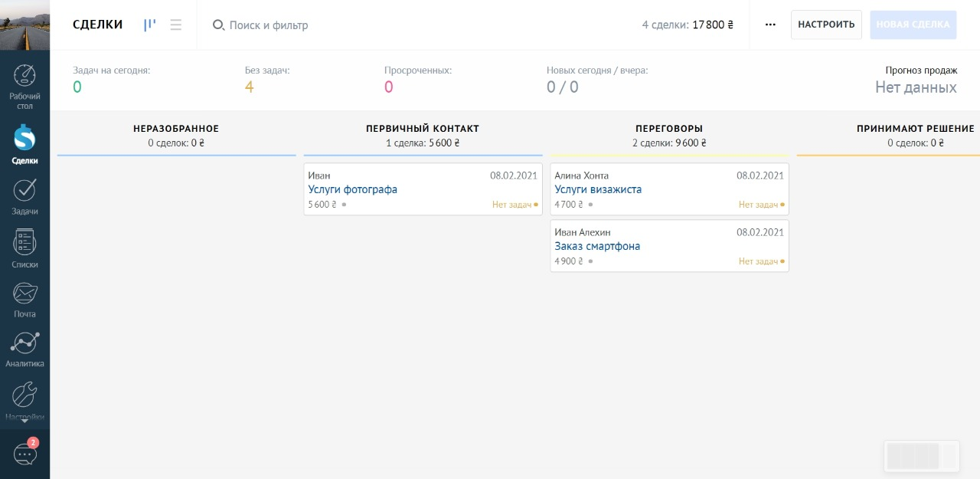Focus the Поиск и фильтр field

pos(269,25)
